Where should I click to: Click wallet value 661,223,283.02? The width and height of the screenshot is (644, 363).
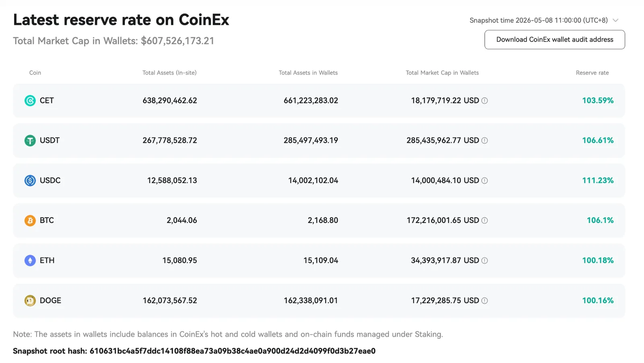point(311,101)
